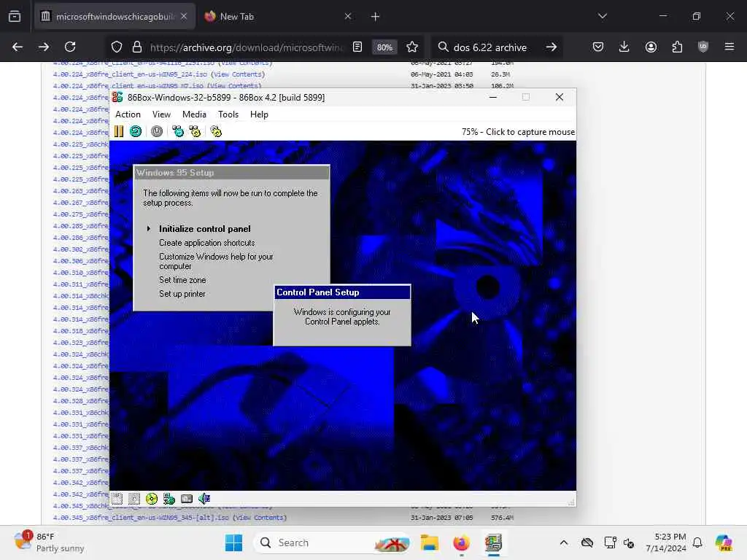Open the 86Box Help menu

(x=259, y=114)
